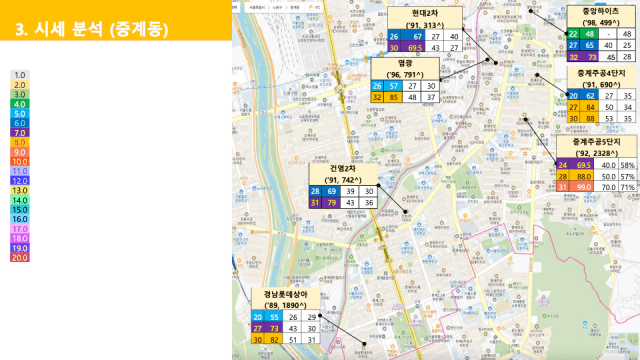640x360 pixels.
Task: Click the green 4.0 legend swatch
Action: pyautogui.click(x=20, y=104)
